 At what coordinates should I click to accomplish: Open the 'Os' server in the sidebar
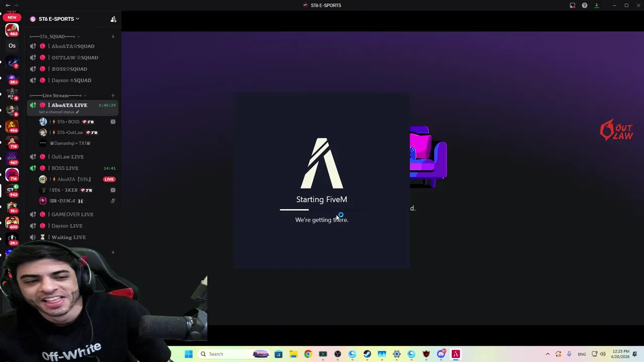pos(12,46)
